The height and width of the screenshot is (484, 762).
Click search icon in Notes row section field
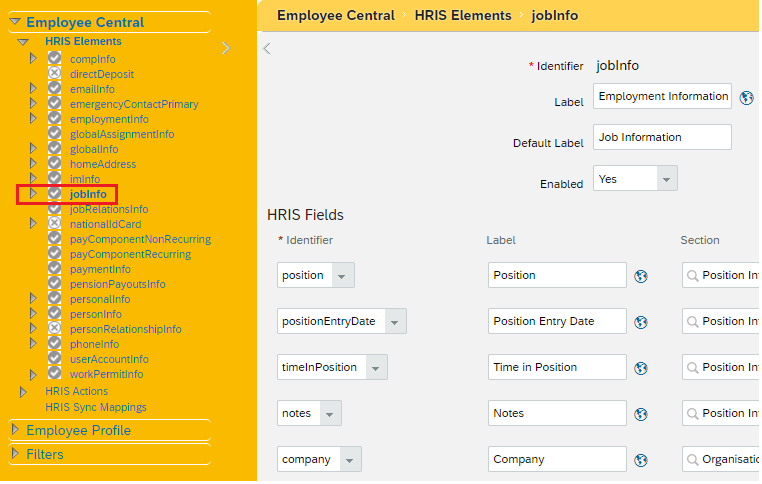(693, 414)
